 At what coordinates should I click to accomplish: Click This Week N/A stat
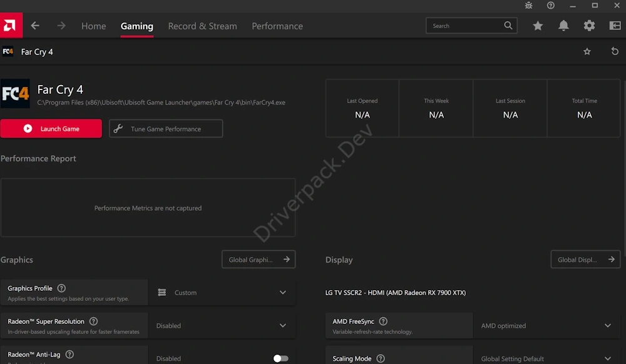click(x=436, y=108)
